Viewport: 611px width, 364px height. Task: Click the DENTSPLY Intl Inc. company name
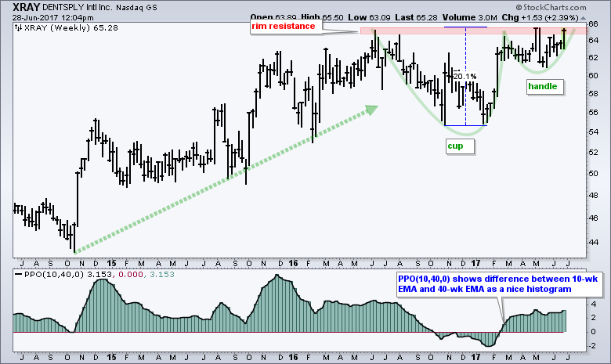coord(77,7)
